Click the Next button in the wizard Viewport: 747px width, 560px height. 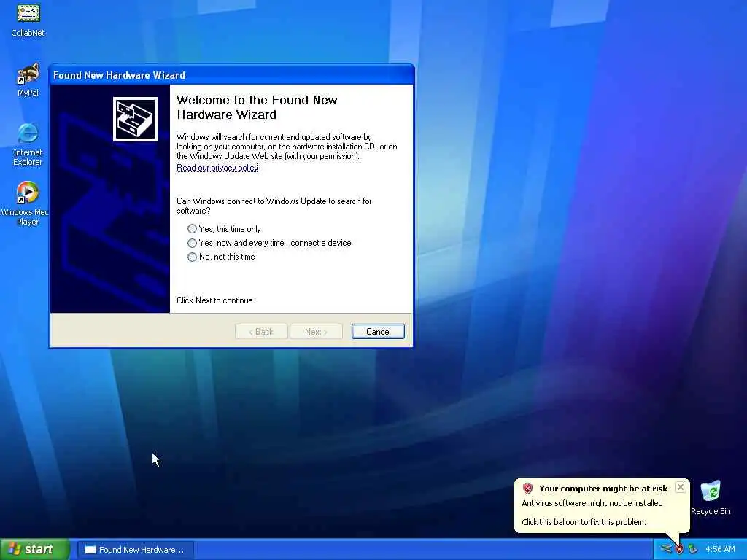click(316, 332)
